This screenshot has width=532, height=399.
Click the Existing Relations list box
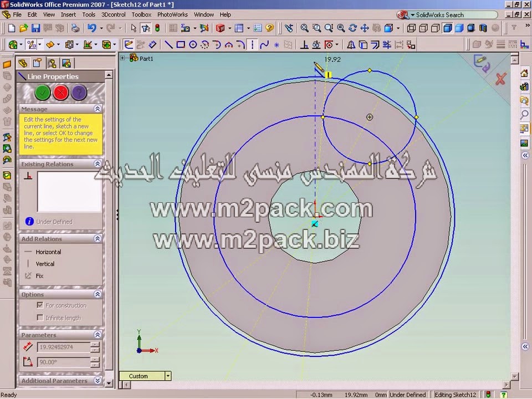pyautogui.click(x=69, y=192)
